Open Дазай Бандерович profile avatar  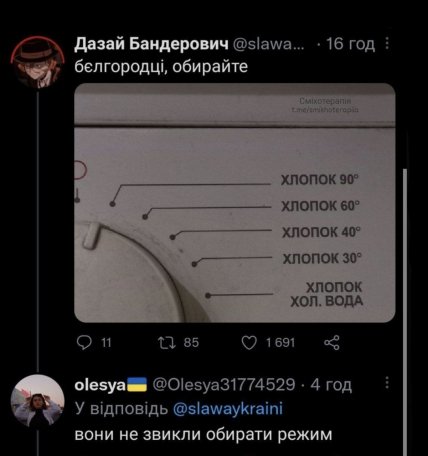pyautogui.click(x=37, y=62)
